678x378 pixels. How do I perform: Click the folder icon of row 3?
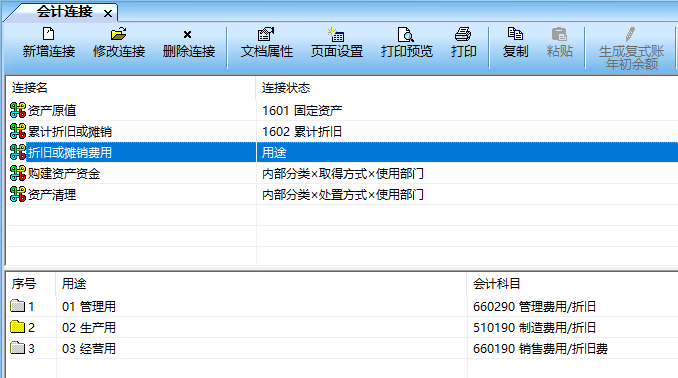point(17,348)
